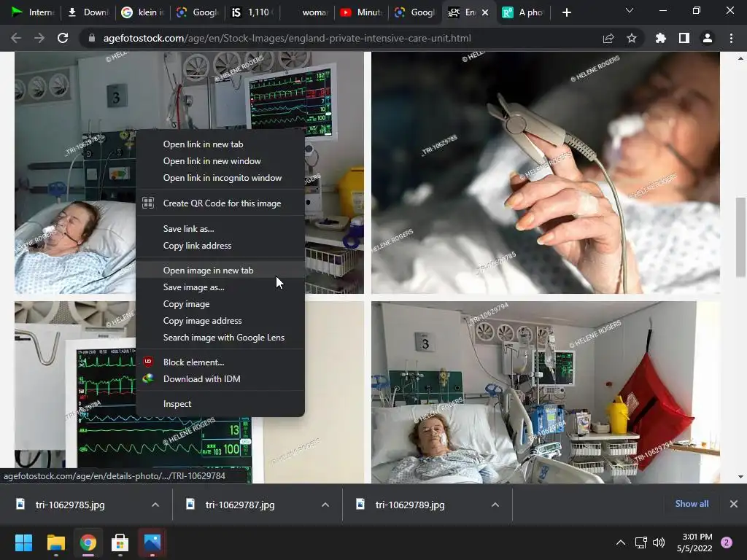747x560 pixels.
Task: Open the network status tray icon
Action: click(x=640, y=542)
